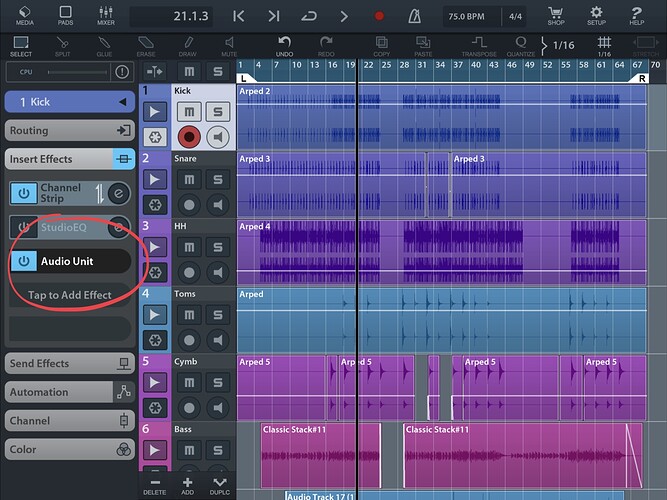Tap to Add Effect slot

tap(70, 295)
